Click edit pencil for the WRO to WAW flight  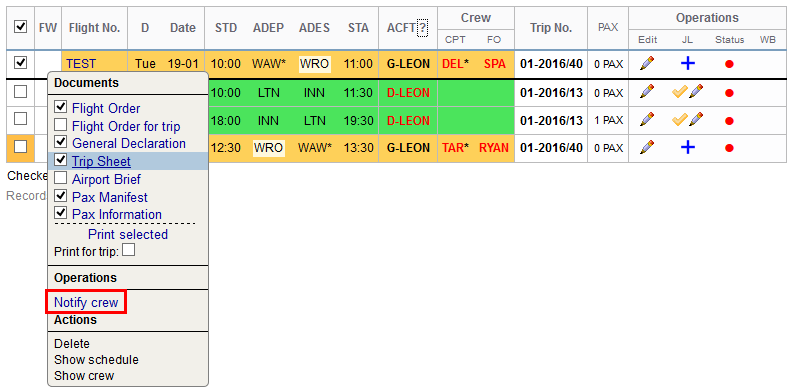click(647, 148)
